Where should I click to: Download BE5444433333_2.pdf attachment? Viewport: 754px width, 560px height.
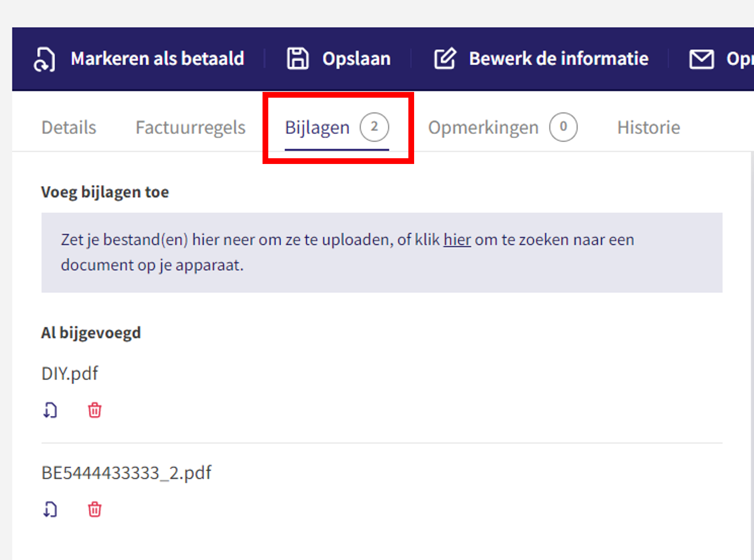click(x=50, y=510)
